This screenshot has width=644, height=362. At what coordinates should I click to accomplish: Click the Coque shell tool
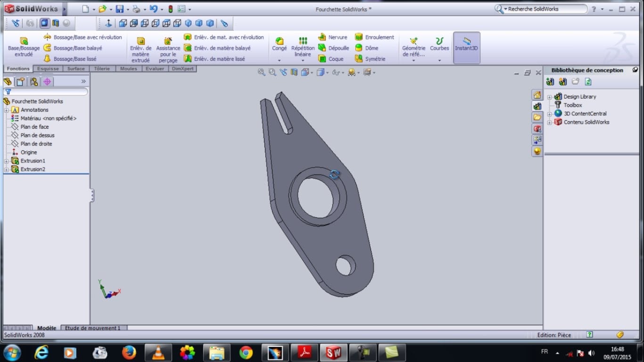tap(322, 59)
